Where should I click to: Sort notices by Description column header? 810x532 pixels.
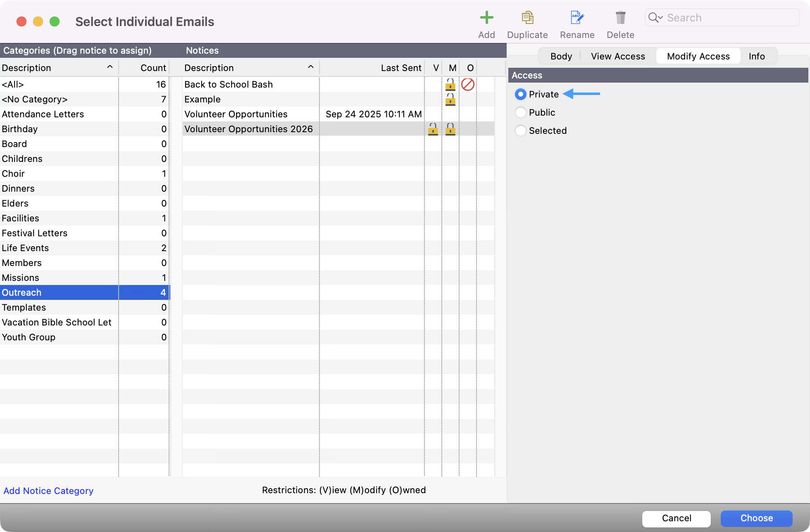[x=250, y=68]
